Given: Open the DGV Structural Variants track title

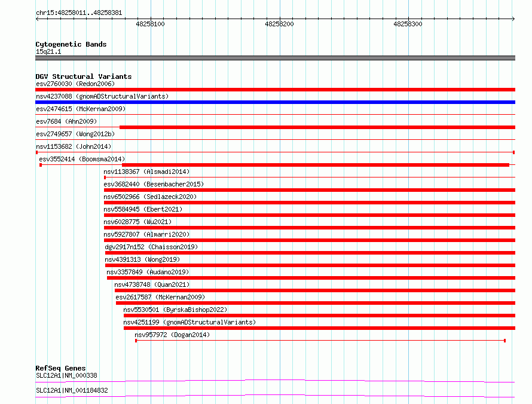Looking at the screenshot, I should (x=84, y=76).
